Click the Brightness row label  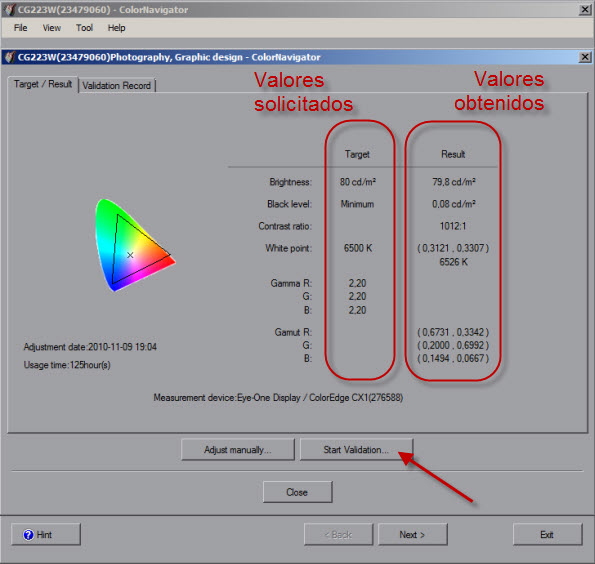tap(291, 182)
